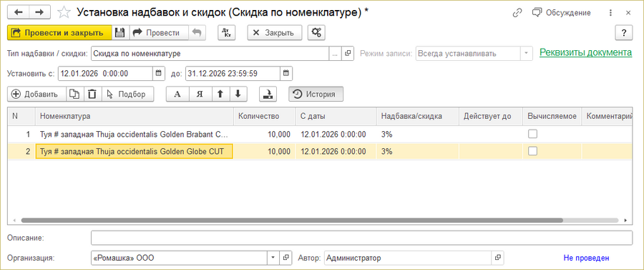
Task: Sort ascending with the А button
Action: (x=177, y=94)
